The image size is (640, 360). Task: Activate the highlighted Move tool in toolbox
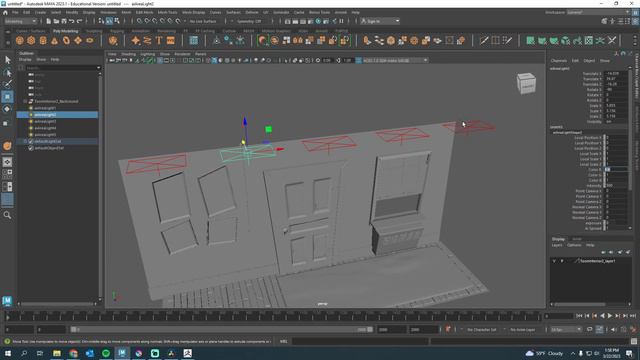tap(7, 97)
